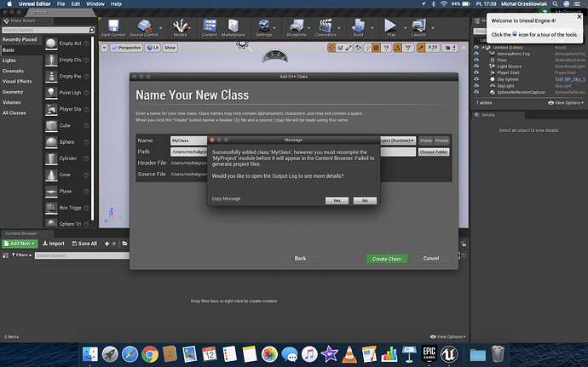Click the Copy Message link
This screenshot has width=588, height=367.
click(x=226, y=198)
